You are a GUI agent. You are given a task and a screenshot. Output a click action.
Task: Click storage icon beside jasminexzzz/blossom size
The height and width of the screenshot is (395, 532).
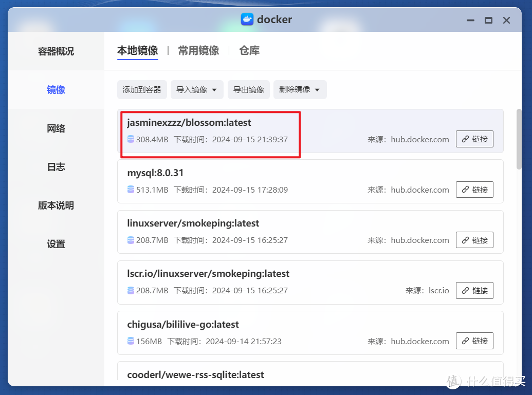click(x=131, y=139)
